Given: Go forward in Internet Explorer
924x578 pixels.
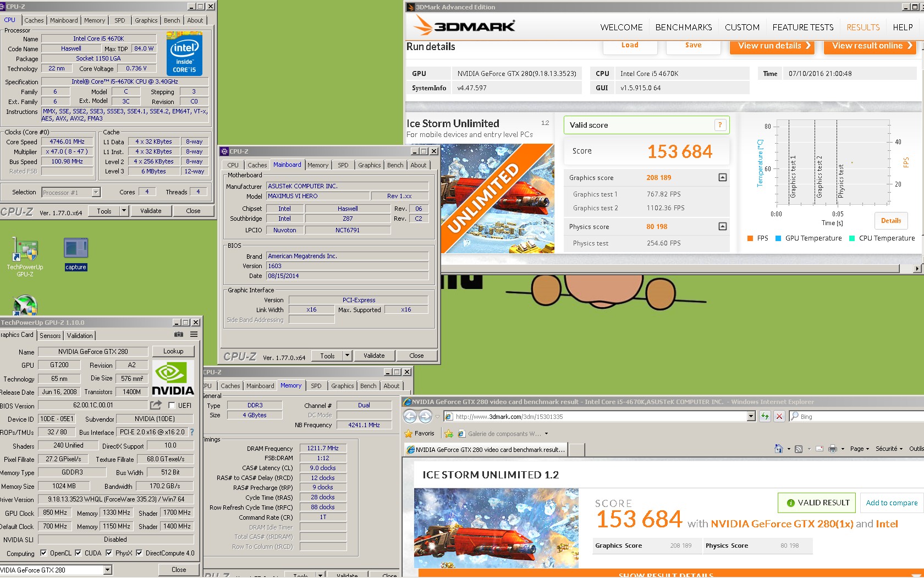Looking at the screenshot, I should tap(426, 416).
